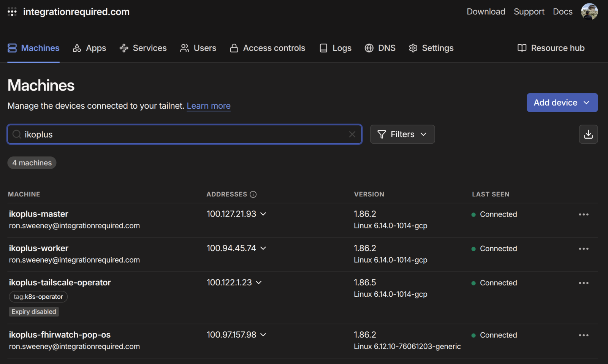608x364 pixels.
Task: Clear the ikoplus search text
Action: pos(352,134)
